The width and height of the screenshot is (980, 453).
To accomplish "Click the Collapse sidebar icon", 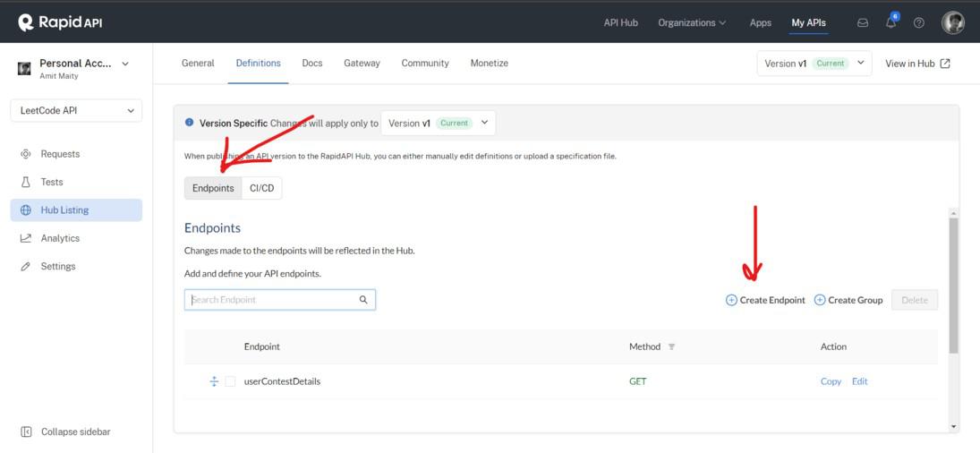I will click(26, 432).
